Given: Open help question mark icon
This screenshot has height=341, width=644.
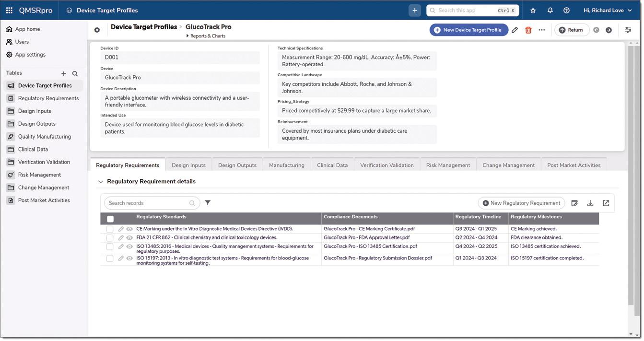Looking at the screenshot, I should [566, 10].
